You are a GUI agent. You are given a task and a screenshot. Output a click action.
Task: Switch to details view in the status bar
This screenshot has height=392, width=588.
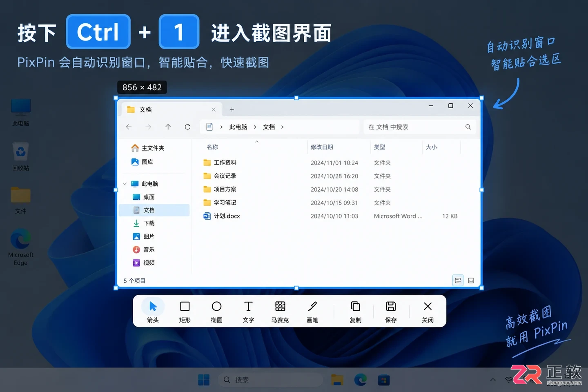458,281
